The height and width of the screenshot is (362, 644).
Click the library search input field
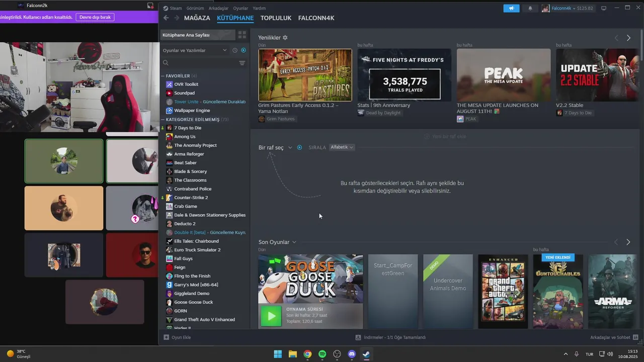(x=203, y=63)
